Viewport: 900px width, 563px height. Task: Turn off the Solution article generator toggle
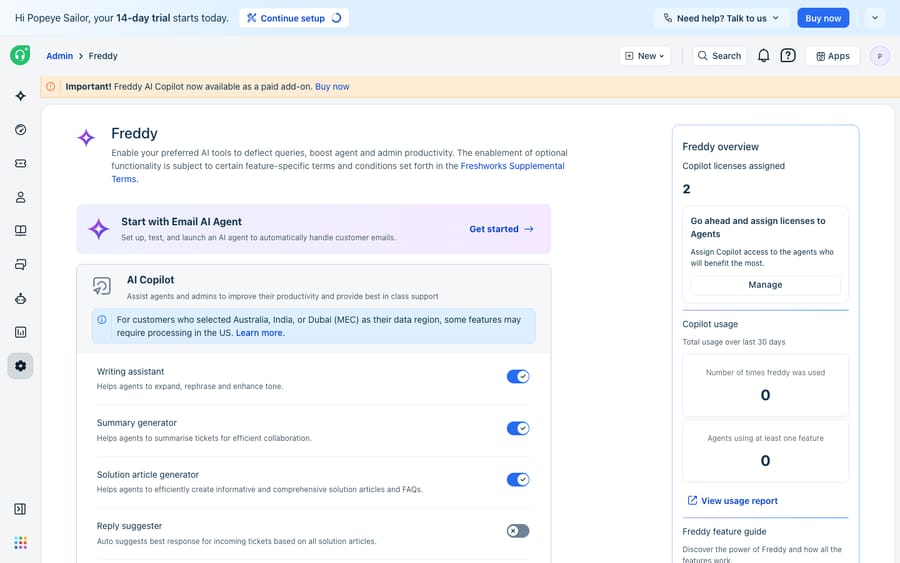click(518, 480)
